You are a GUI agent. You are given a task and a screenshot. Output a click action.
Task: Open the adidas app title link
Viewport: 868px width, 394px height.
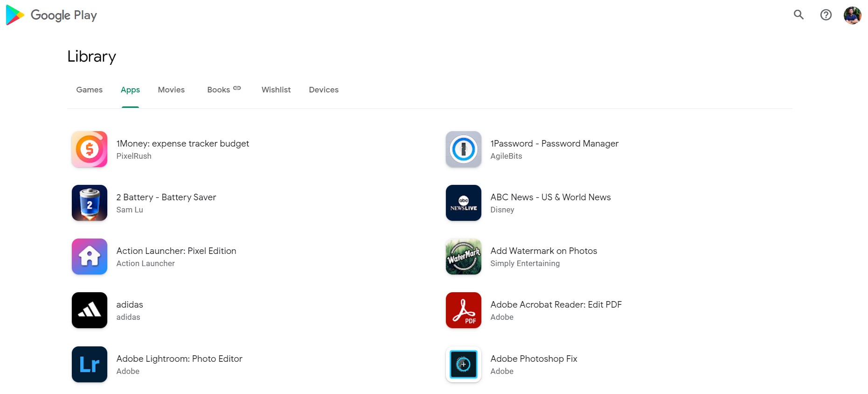click(130, 305)
